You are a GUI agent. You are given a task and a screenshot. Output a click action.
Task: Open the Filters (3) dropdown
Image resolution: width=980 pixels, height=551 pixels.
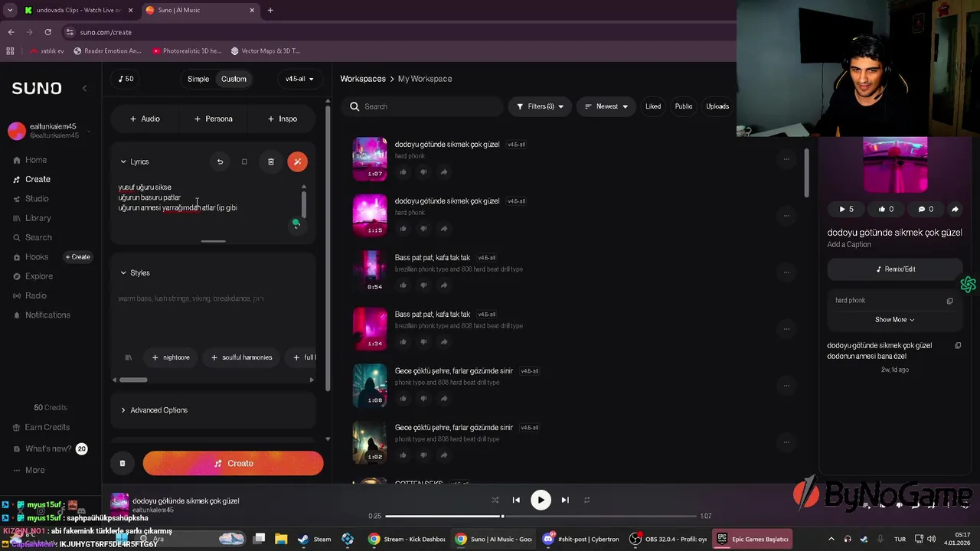click(x=541, y=106)
